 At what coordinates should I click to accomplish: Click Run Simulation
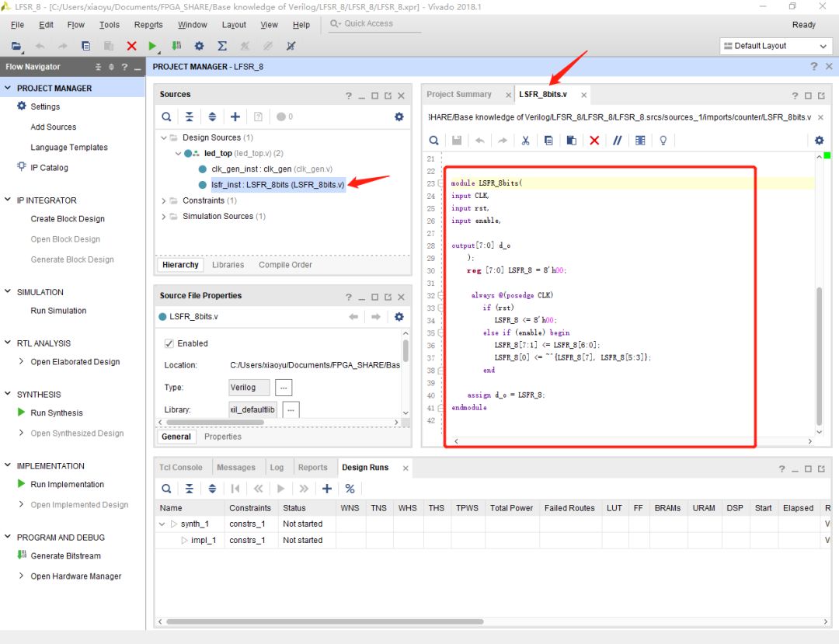(x=58, y=310)
